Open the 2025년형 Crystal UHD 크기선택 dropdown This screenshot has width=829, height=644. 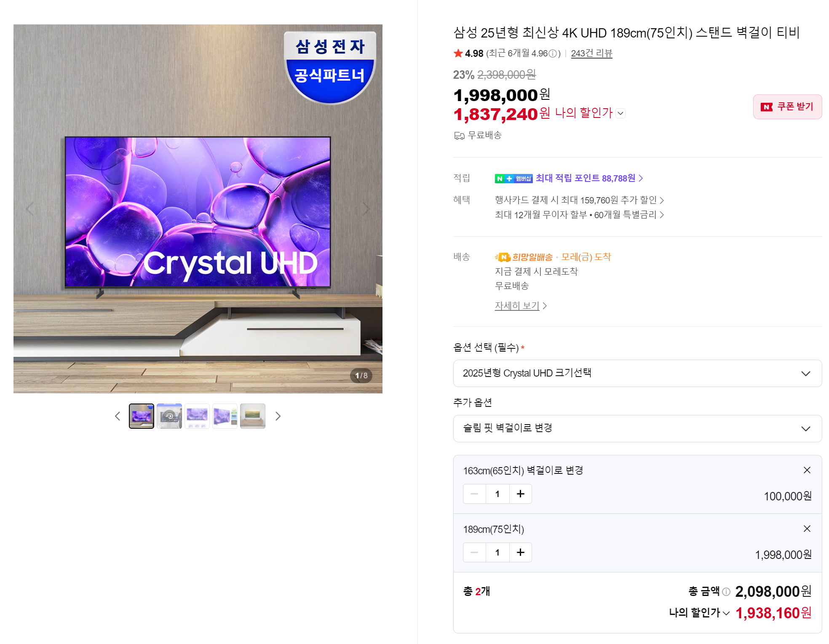tap(637, 373)
